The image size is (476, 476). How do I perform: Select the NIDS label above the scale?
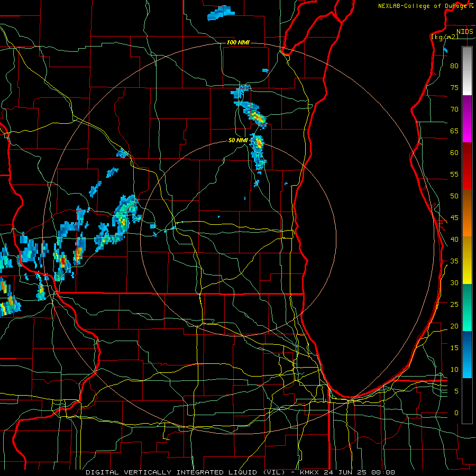tap(464, 32)
